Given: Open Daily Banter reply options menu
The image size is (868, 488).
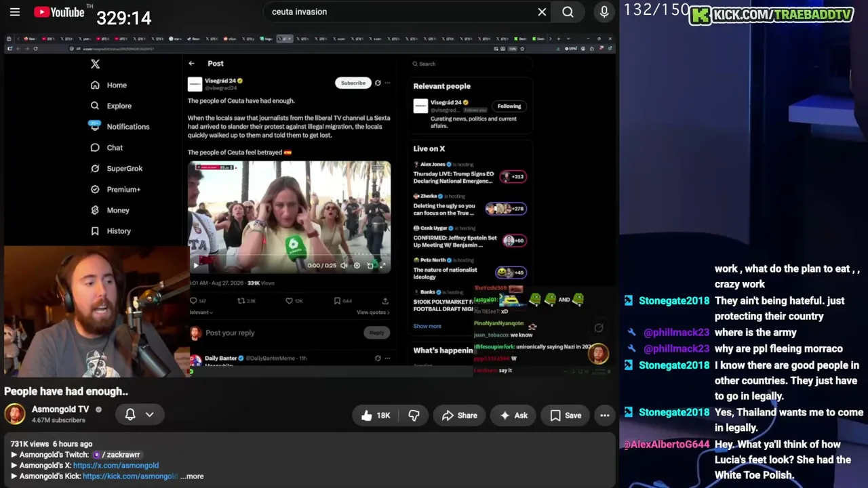Looking at the screenshot, I should pos(387,358).
